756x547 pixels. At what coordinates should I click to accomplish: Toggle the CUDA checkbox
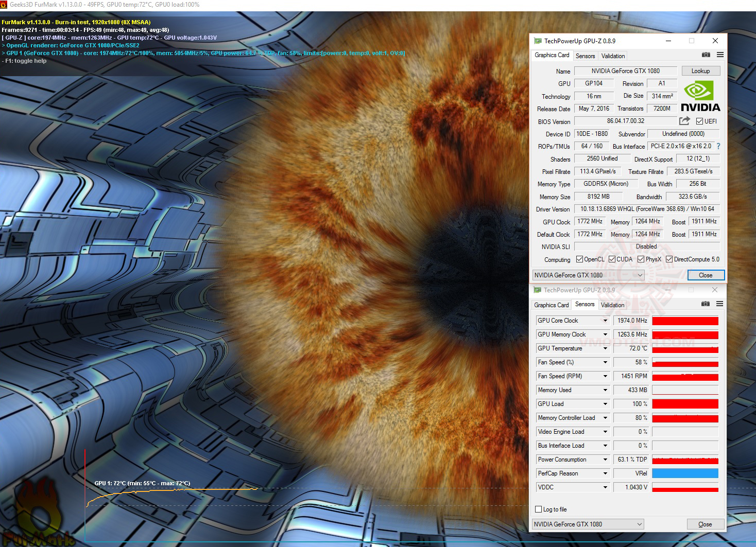(612, 259)
